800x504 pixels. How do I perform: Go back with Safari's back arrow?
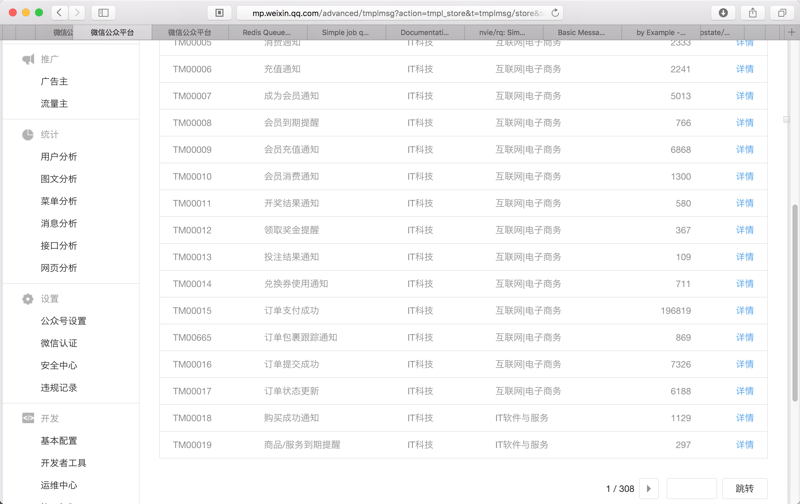pyautogui.click(x=59, y=13)
